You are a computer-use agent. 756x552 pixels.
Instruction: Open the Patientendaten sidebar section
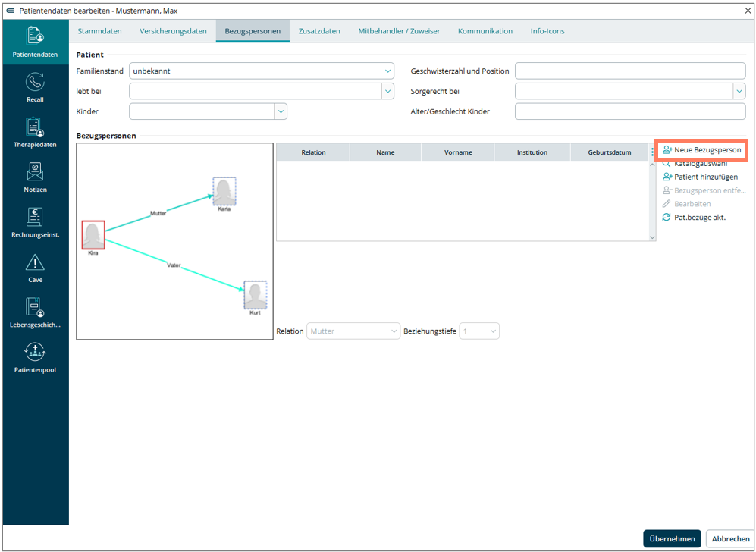pos(36,42)
